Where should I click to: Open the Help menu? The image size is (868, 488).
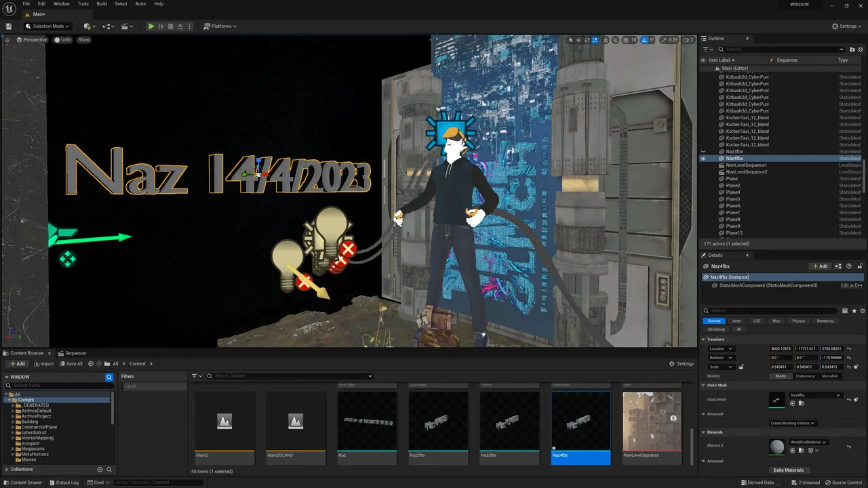coord(159,4)
